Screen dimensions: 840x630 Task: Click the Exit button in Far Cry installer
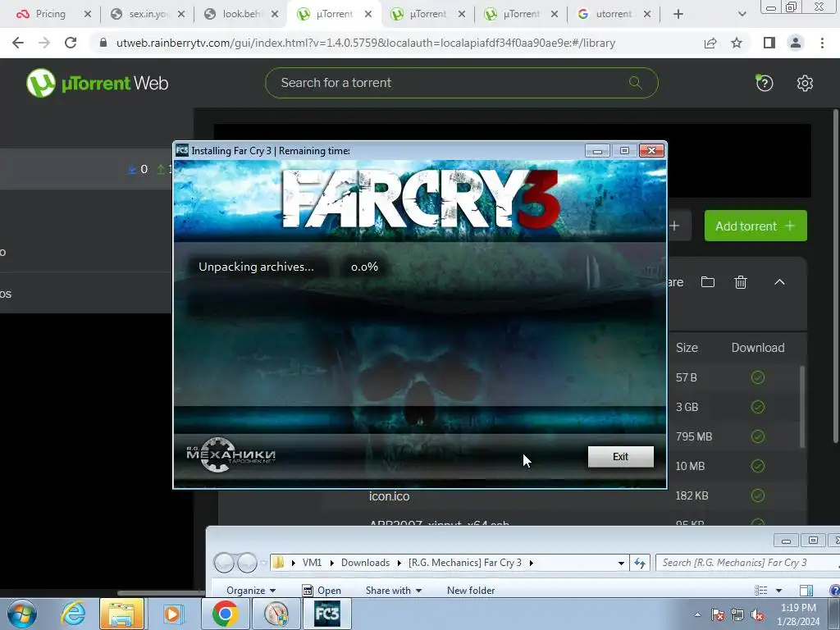(x=620, y=456)
